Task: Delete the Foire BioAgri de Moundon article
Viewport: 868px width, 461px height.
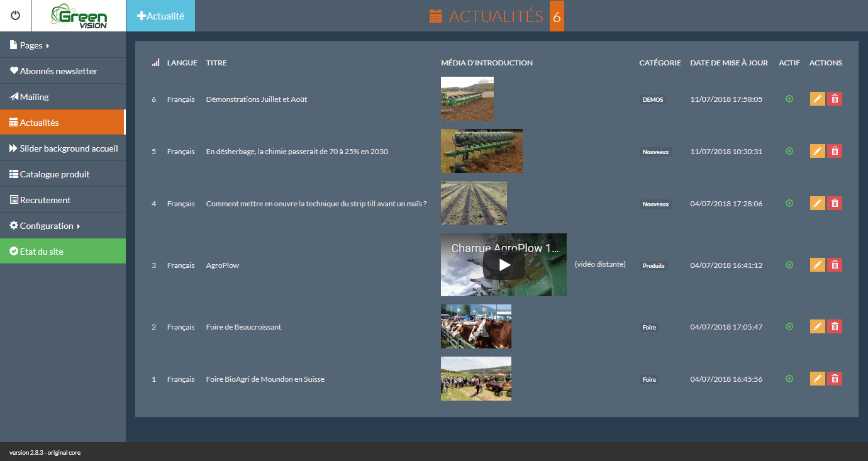Action: pos(835,379)
